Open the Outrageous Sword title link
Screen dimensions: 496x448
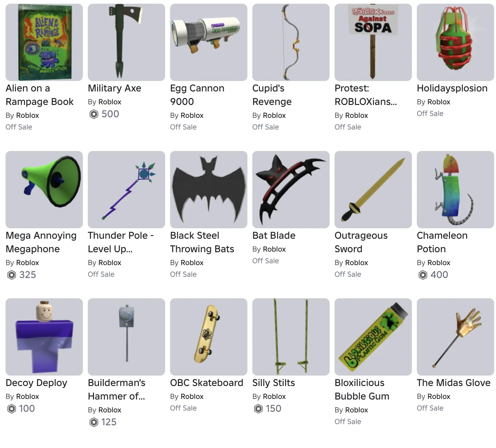361,242
